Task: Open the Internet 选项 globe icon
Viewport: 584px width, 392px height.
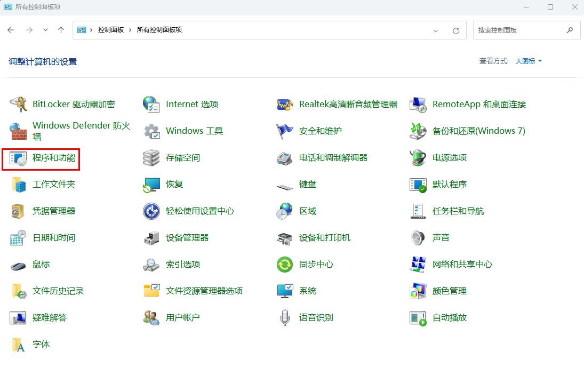Action: pos(151,105)
